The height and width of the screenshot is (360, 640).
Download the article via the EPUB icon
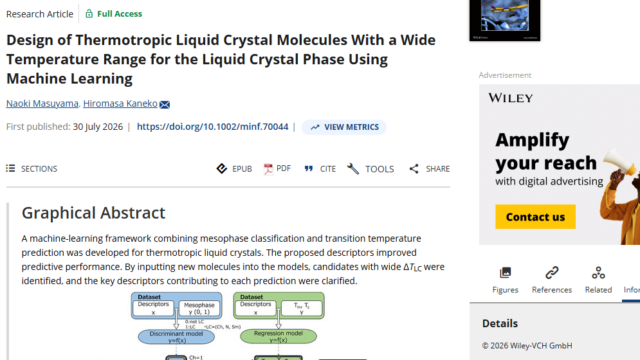(222, 169)
